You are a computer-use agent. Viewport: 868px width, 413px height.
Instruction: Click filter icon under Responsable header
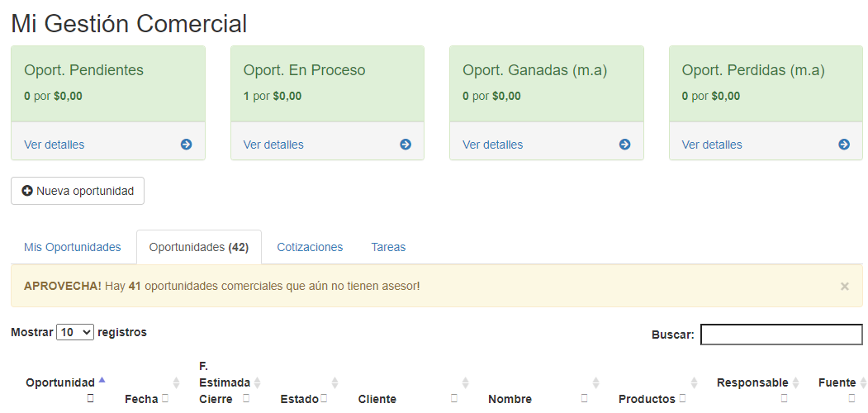(x=784, y=397)
